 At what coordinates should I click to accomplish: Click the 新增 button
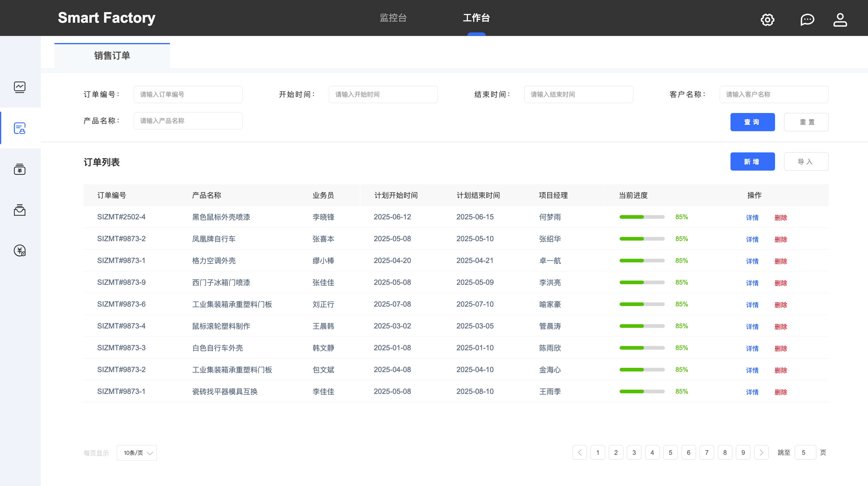(x=752, y=161)
